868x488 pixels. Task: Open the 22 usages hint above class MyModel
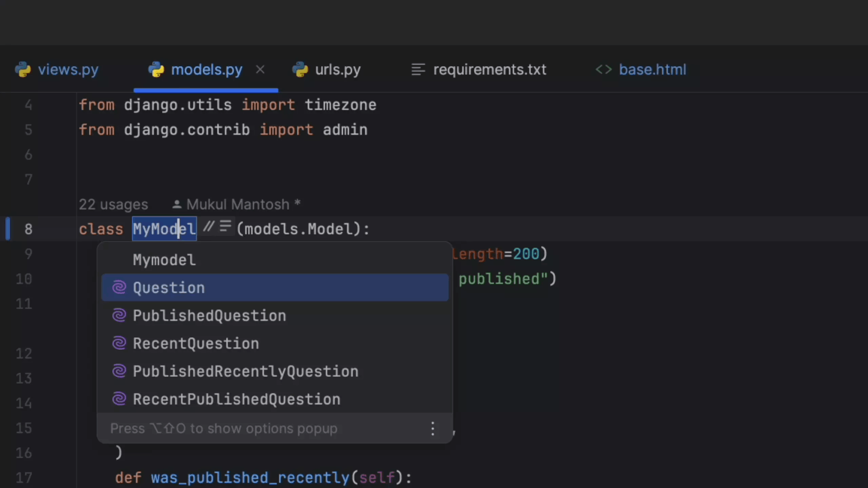(x=113, y=204)
